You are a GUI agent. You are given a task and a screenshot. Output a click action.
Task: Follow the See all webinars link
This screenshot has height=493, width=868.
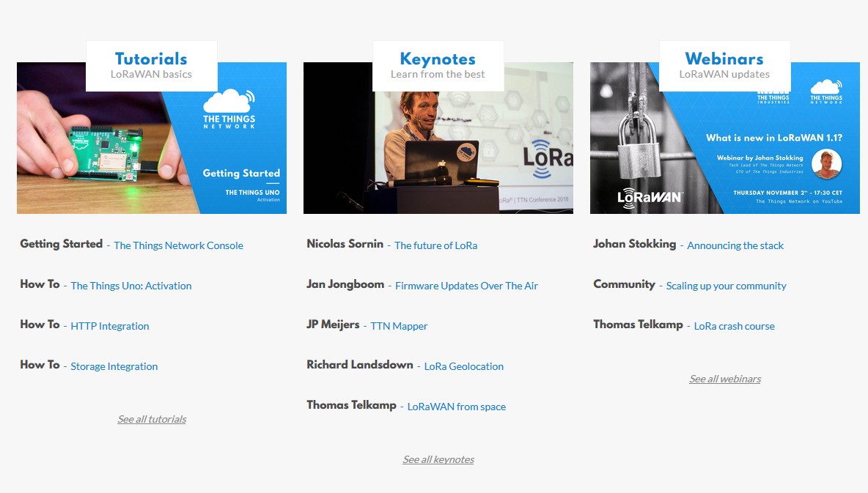click(725, 379)
